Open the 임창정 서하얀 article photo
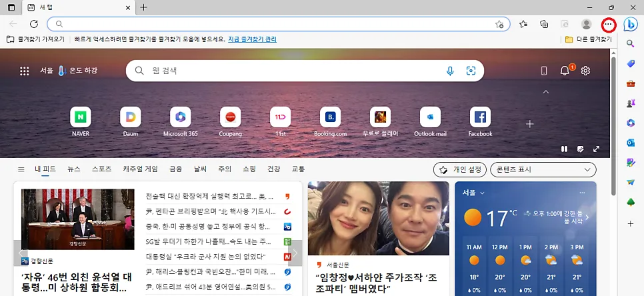Screen dimensions: 644x296 (x=378, y=219)
